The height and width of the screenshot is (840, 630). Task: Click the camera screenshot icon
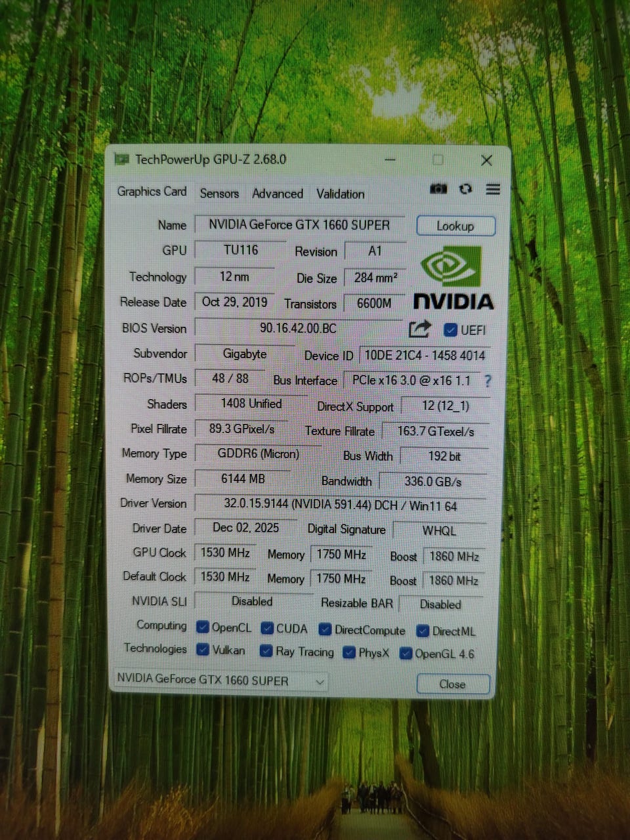click(438, 189)
